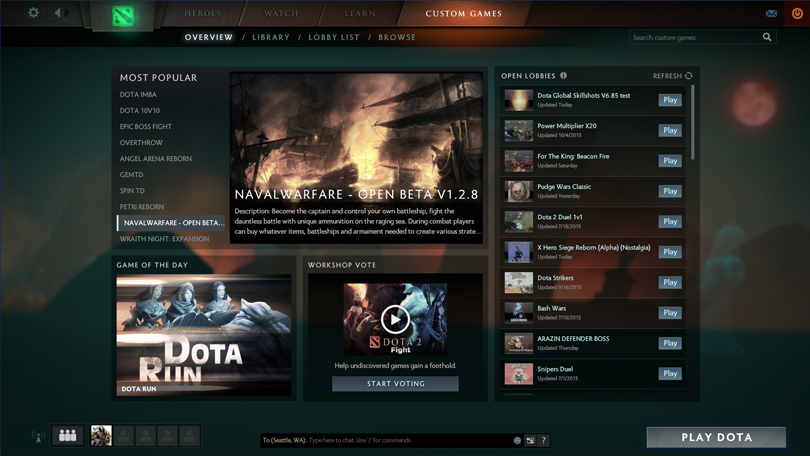The image size is (810, 456).
Task: Open the chat help question mark
Action: pos(543,441)
